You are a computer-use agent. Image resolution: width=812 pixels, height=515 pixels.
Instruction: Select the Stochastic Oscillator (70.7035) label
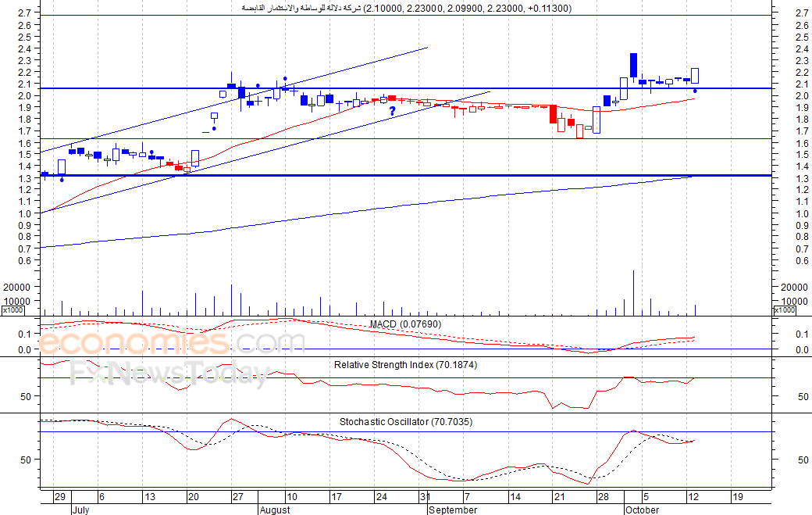406,422
